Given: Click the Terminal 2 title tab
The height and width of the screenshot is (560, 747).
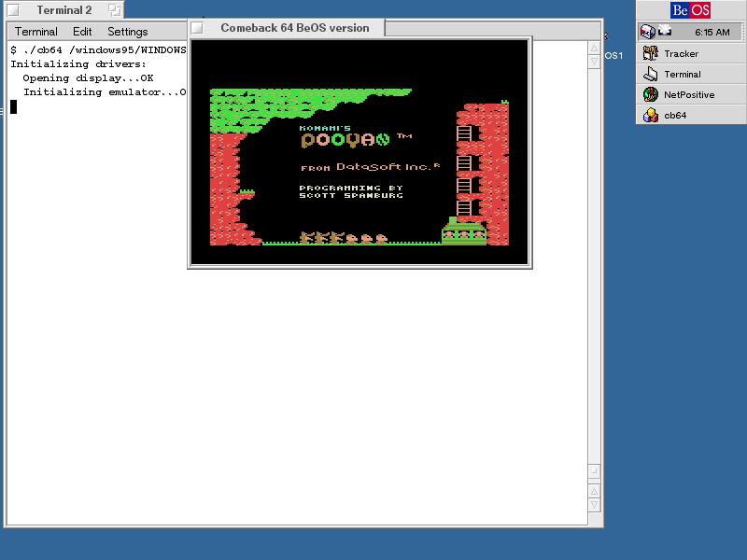Looking at the screenshot, I should (x=64, y=10).
